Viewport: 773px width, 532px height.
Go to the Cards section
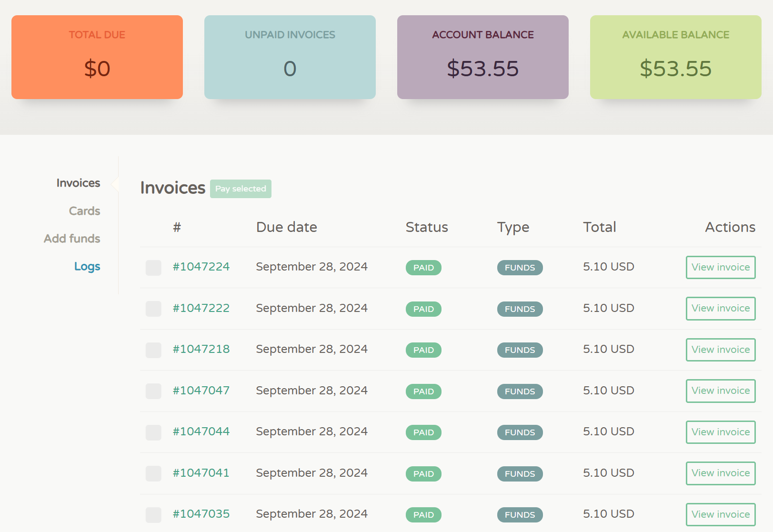click(84, 211)
